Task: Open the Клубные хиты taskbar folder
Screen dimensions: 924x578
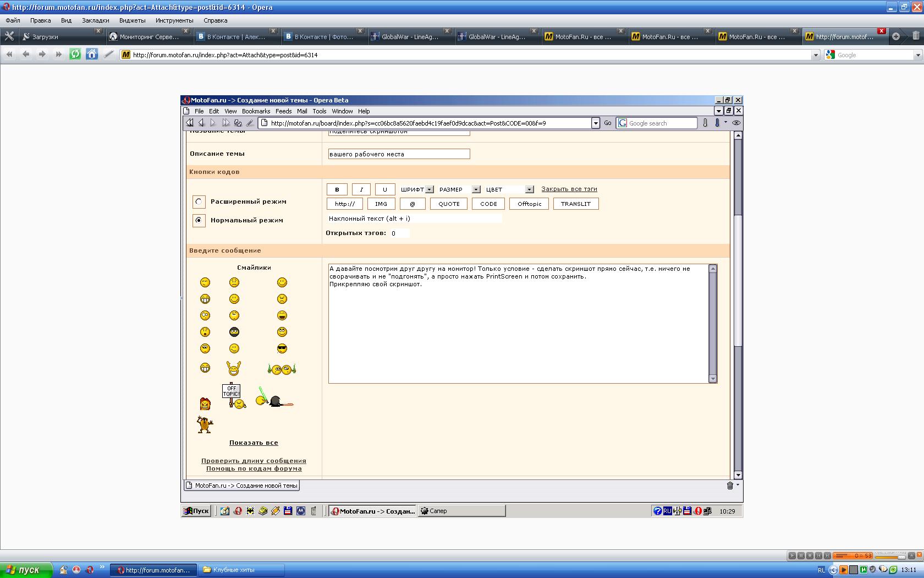Action: [x=241, y=570]
